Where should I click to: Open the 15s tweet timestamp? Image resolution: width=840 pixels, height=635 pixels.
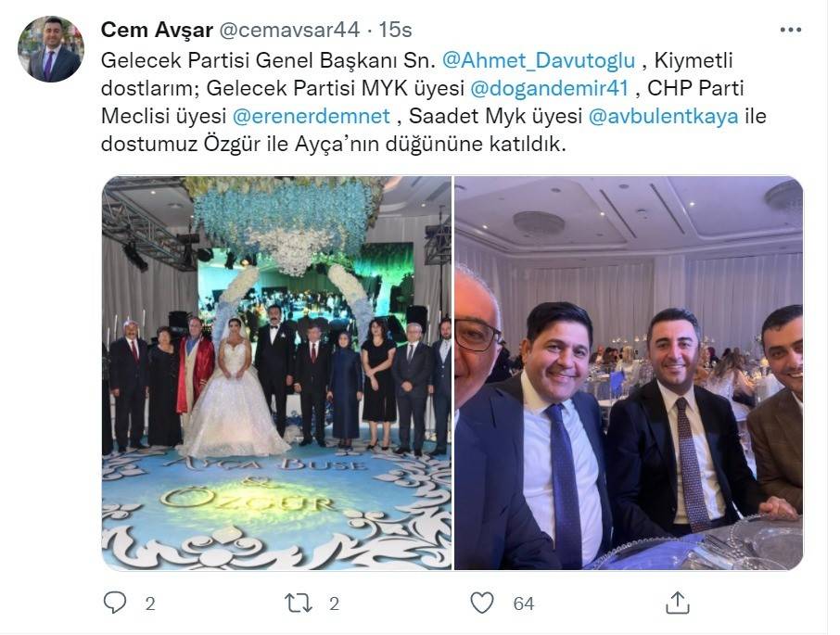[x=395, y=30]
